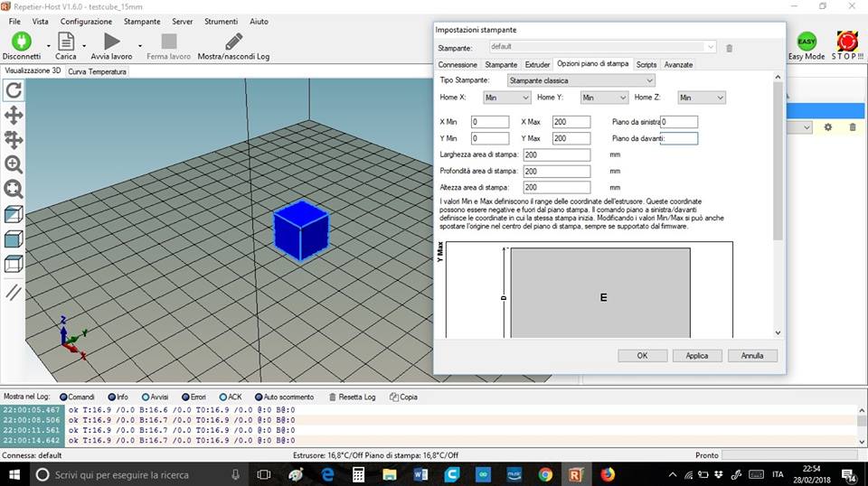Open Microsoft Edge from the taskbar
This screenshot has width=868, height=486.
[327, 474]
